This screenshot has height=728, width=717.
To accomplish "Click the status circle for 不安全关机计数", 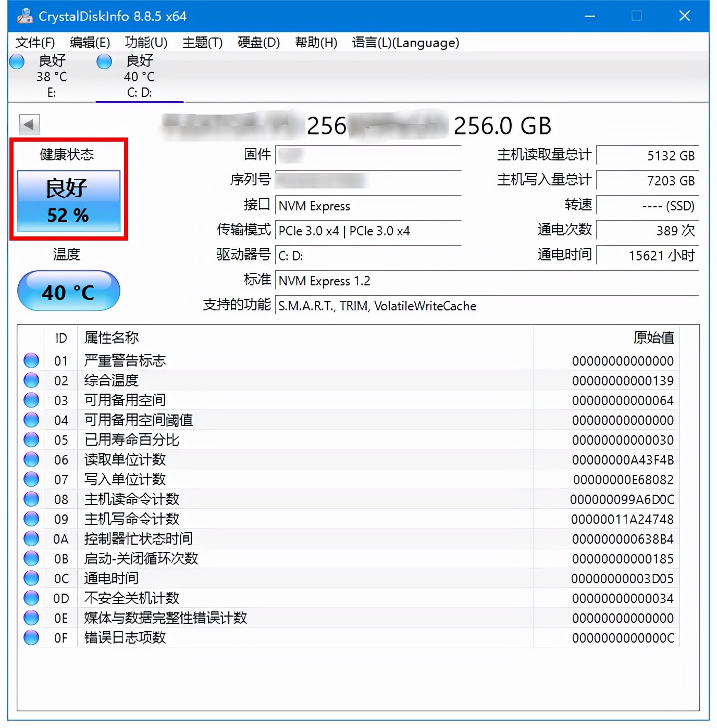I will click(31, 598).
